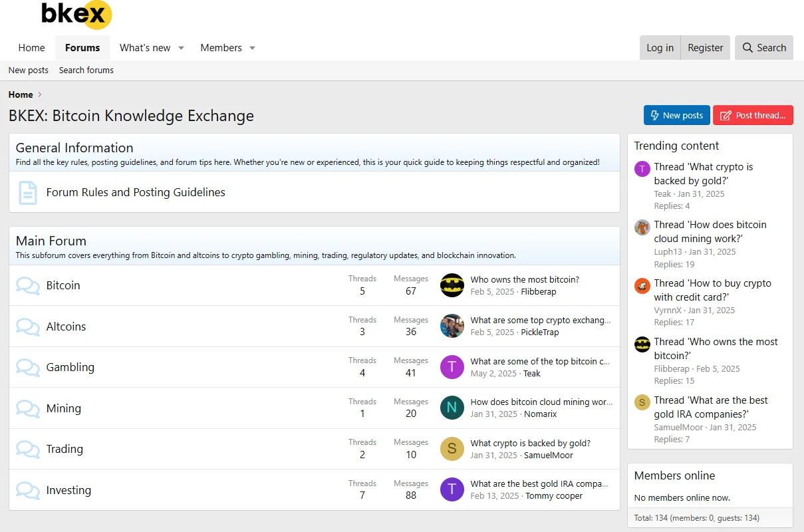Click the PickleTrap username link
The image size is (804, 532).
point(540,332)
